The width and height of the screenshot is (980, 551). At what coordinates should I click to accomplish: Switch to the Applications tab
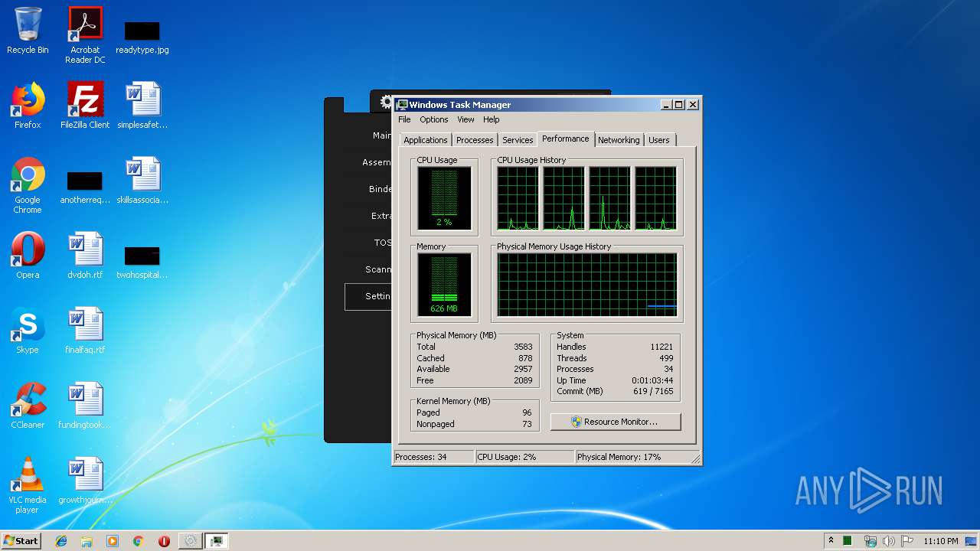[426, 140]
